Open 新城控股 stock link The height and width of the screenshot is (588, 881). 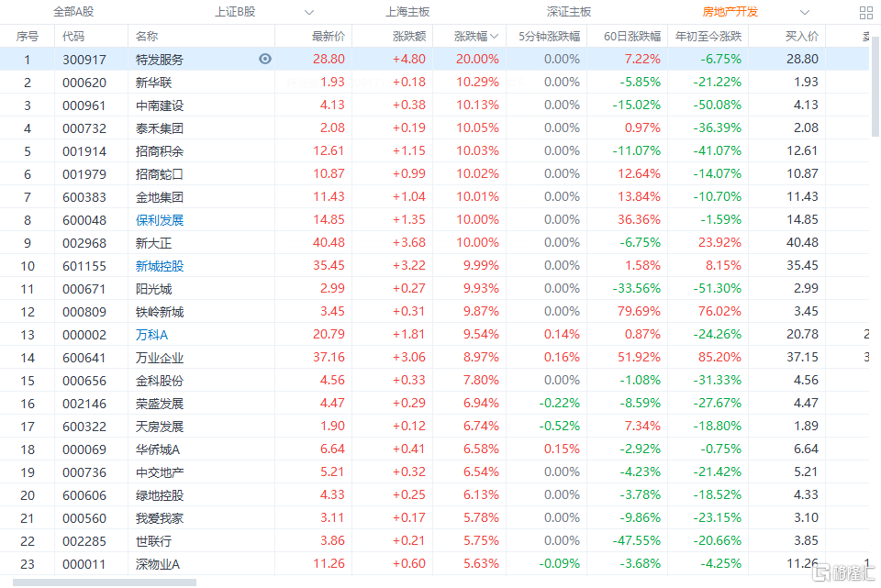pos(160,266)
